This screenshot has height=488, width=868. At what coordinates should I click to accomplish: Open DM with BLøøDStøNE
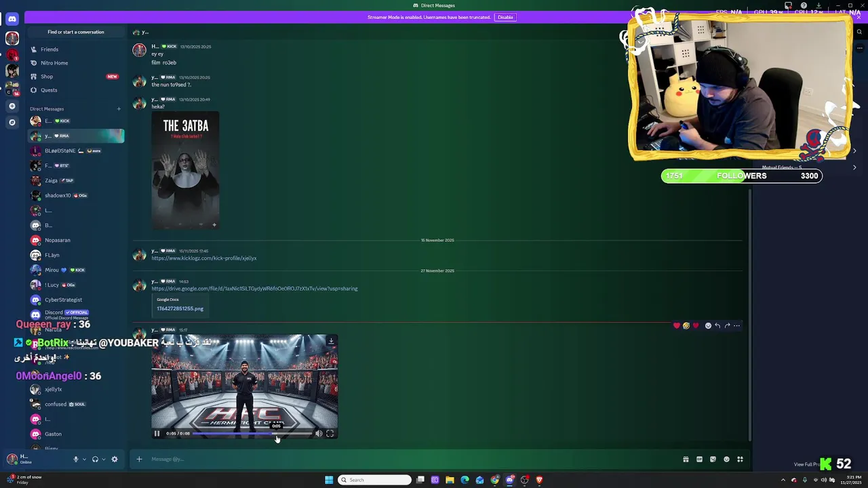coord(76,150)
